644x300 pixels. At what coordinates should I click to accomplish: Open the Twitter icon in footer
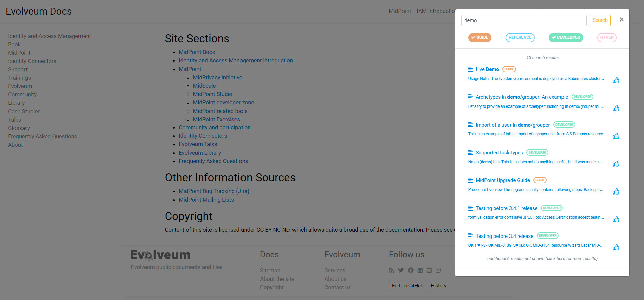click(401, 270)
